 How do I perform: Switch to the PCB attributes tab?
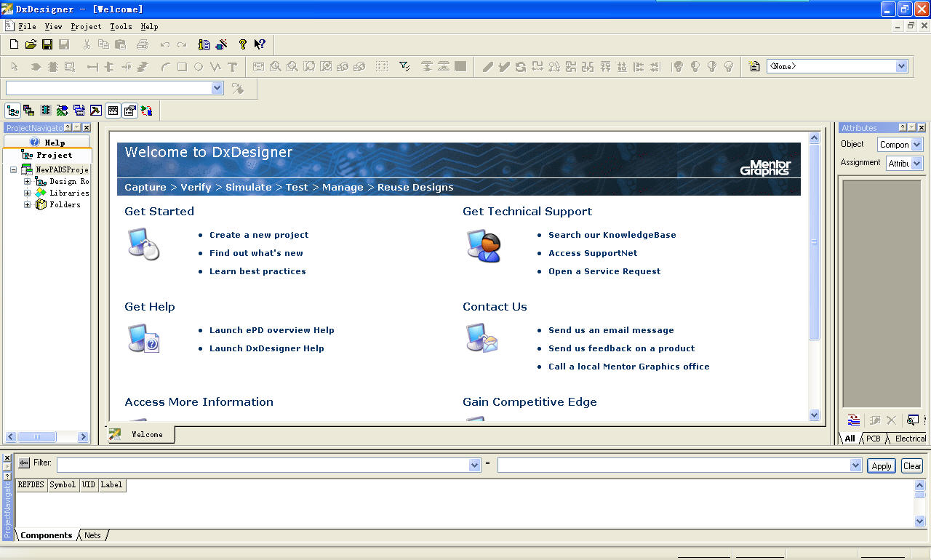[x=873, y=439]
